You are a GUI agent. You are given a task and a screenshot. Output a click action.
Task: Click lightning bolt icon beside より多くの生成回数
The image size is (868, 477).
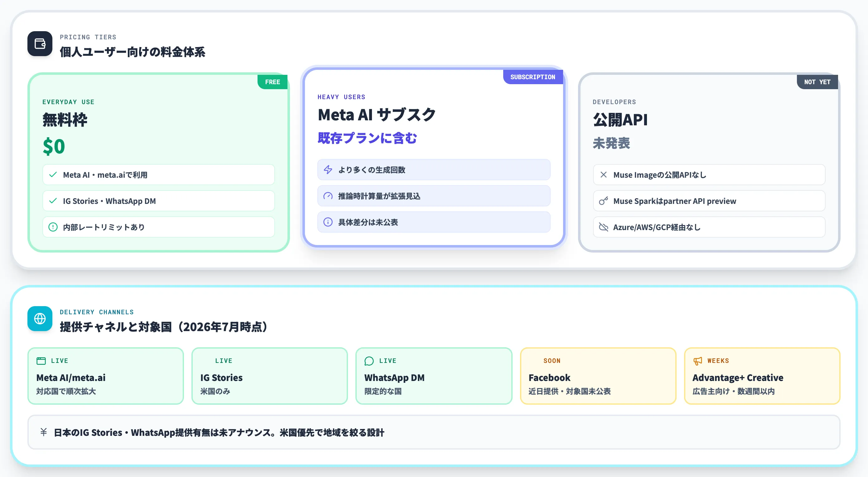point(328,170)
